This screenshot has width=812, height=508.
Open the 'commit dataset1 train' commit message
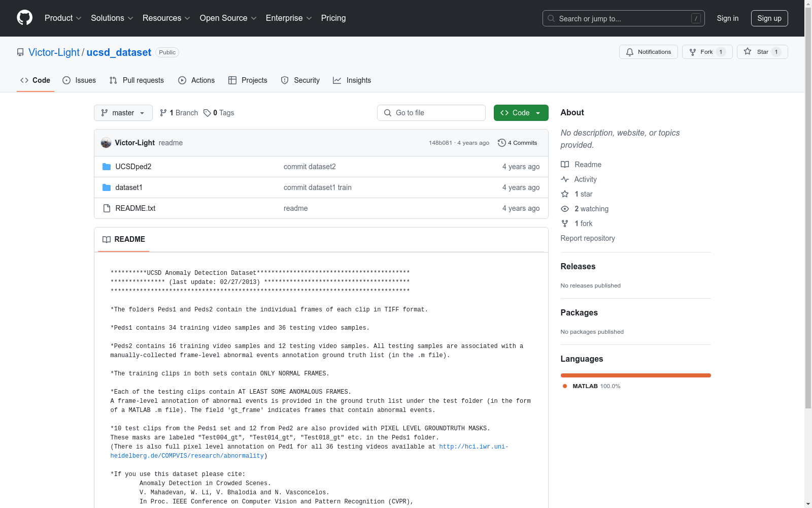point(318,187)
